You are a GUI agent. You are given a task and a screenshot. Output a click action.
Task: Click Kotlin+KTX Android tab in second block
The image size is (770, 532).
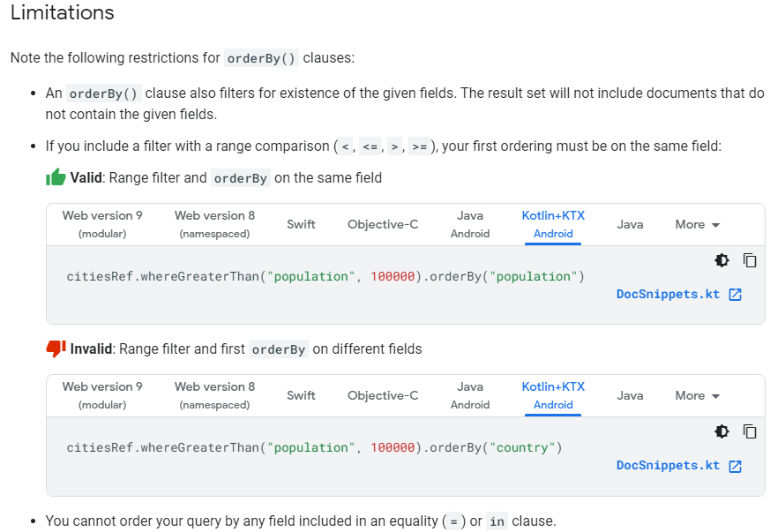tap(553, 395)
